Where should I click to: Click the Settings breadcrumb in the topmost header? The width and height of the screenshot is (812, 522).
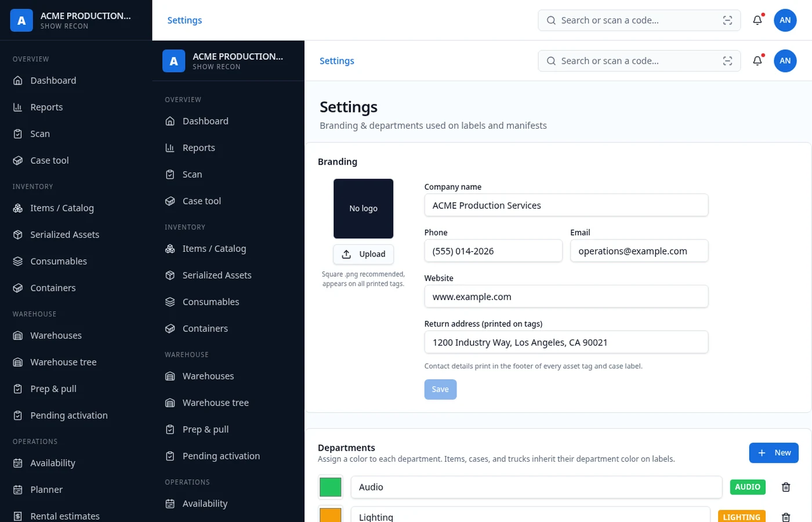[x=184, y=20]
